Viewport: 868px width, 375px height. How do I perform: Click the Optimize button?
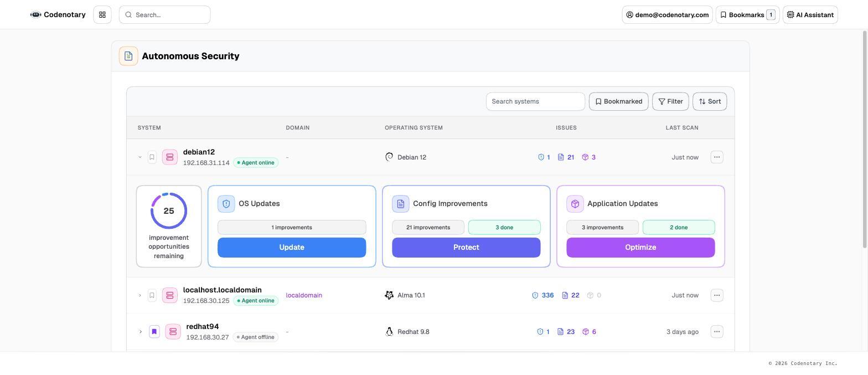(x=640, y=248)
